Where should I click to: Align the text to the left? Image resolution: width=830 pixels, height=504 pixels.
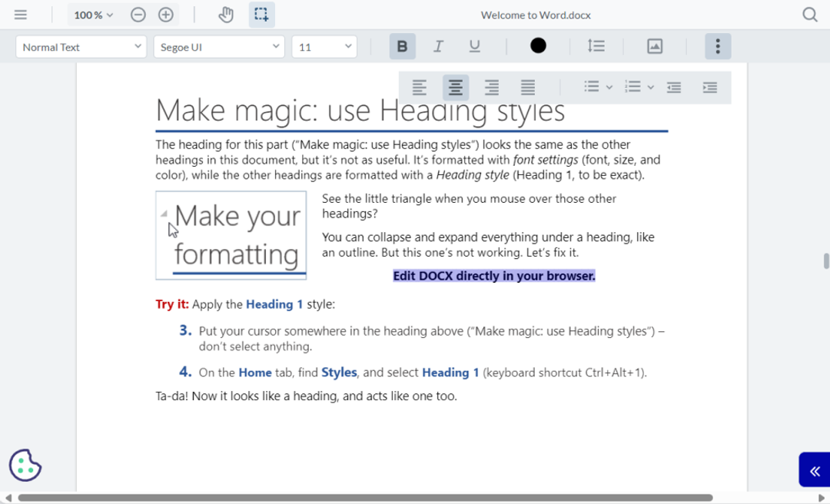[x=419, y=87]
